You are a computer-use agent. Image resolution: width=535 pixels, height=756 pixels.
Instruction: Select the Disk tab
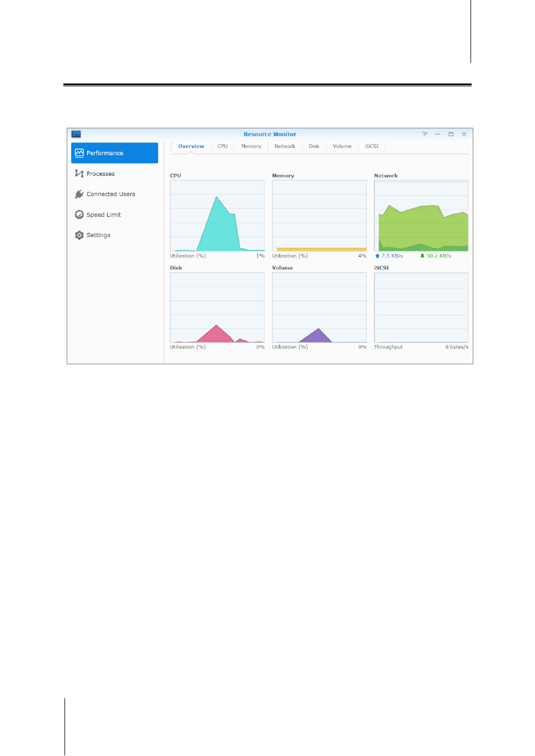coord(314,146)
